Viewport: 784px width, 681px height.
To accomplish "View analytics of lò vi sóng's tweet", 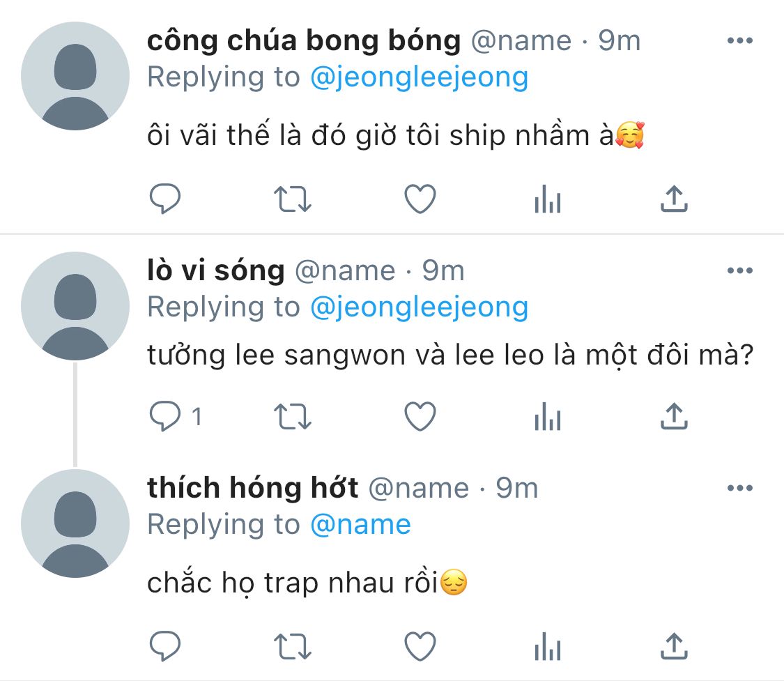I will (x=547, y=418).
